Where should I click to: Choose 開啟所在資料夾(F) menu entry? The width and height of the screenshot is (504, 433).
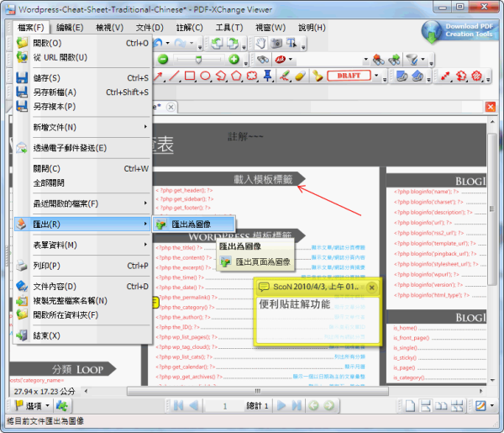pos(82,315)
